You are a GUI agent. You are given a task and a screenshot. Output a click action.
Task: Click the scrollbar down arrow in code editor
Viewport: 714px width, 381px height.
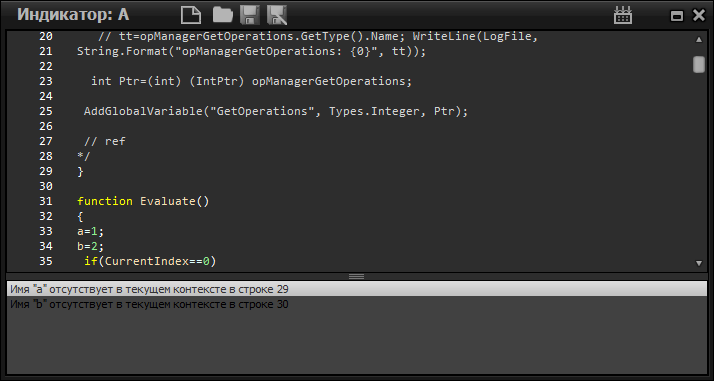(699, 263)
